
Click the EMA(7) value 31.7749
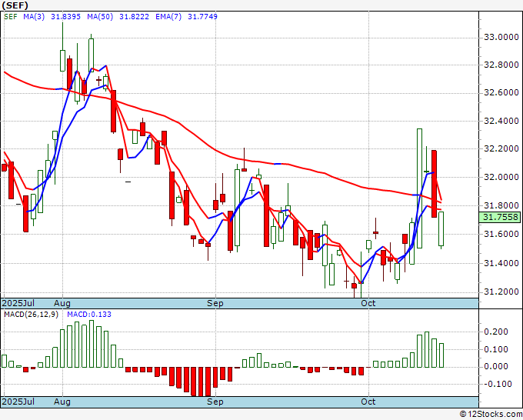(x=202, y=17)
